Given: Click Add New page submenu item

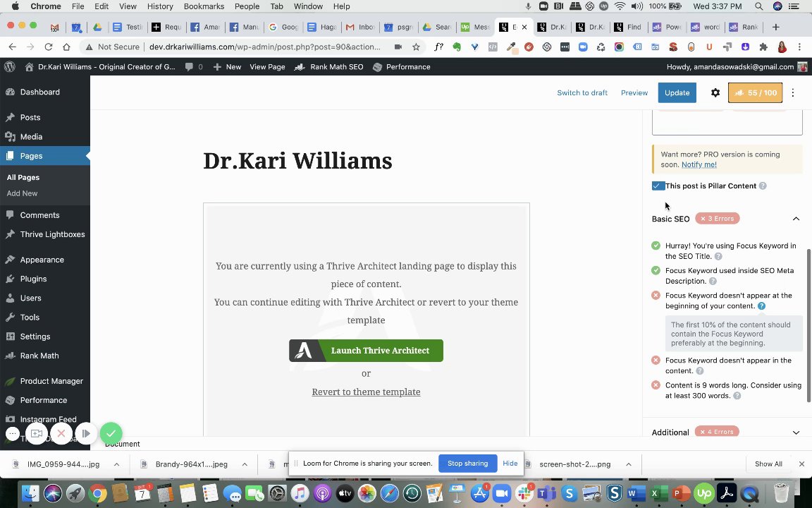Looking at the screenshot, I should pyautogui.click(x=23, y=193).
